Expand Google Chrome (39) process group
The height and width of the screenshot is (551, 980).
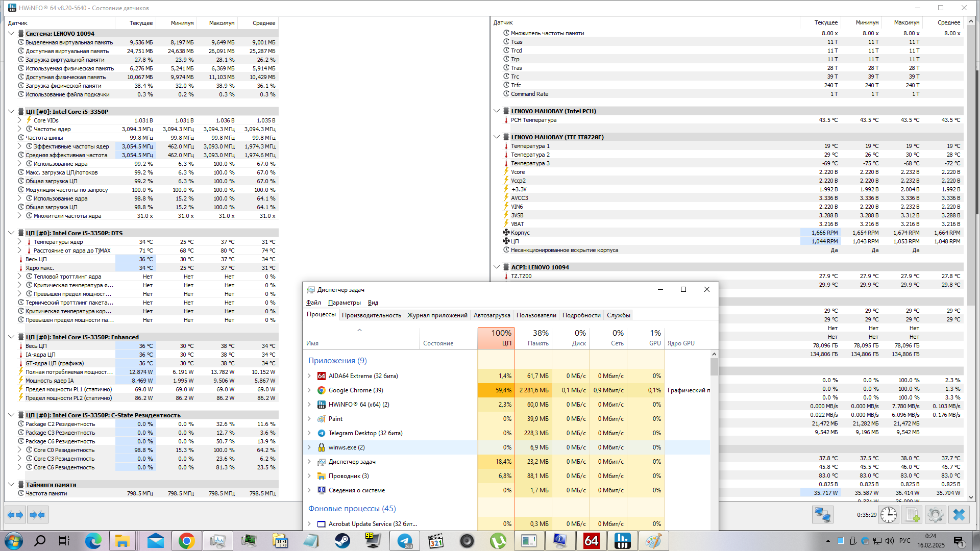click(x=309, y=390)
